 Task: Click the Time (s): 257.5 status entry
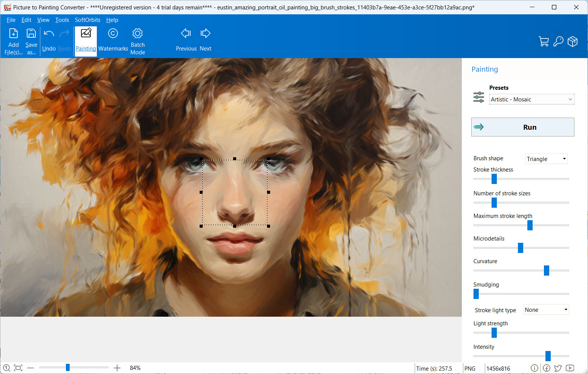[x=434, y=369]
